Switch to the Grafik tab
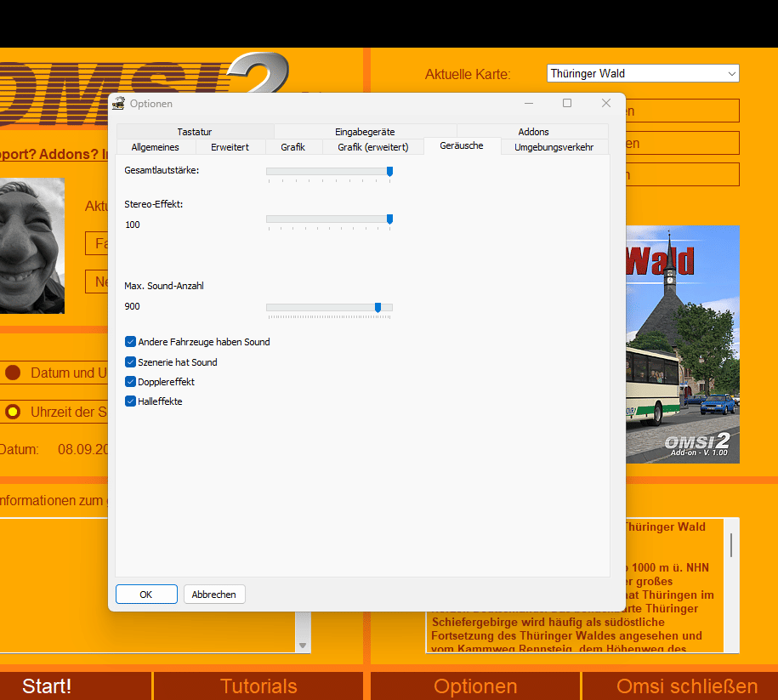The width and height of the screenshot is (778, 700). point(292,147)
